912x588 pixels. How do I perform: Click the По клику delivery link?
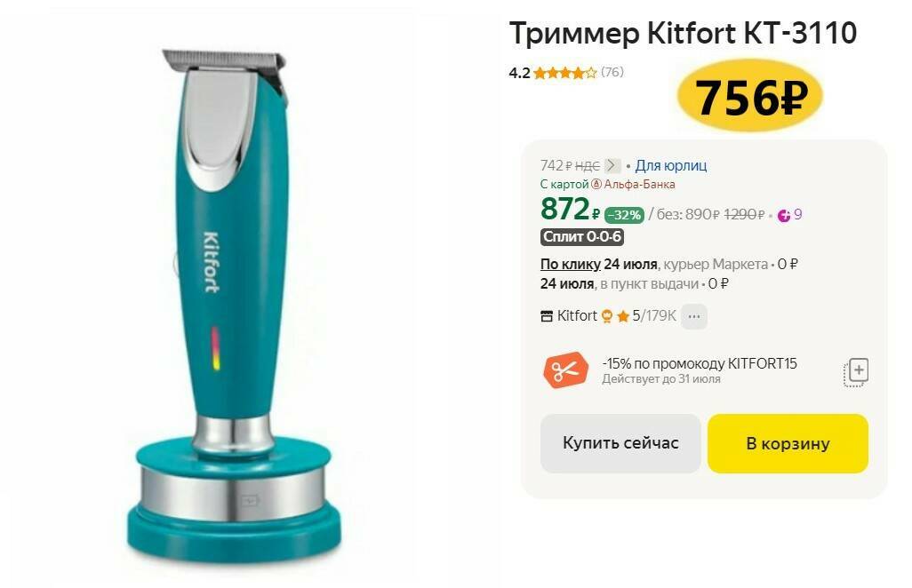coord(570,265)
